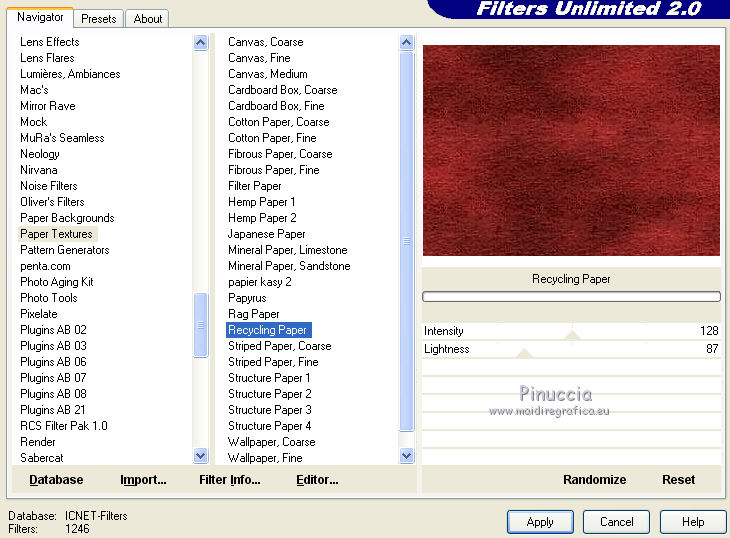
Task: Choose the Canvas, Coarse filter
Action: coord(265,42)
